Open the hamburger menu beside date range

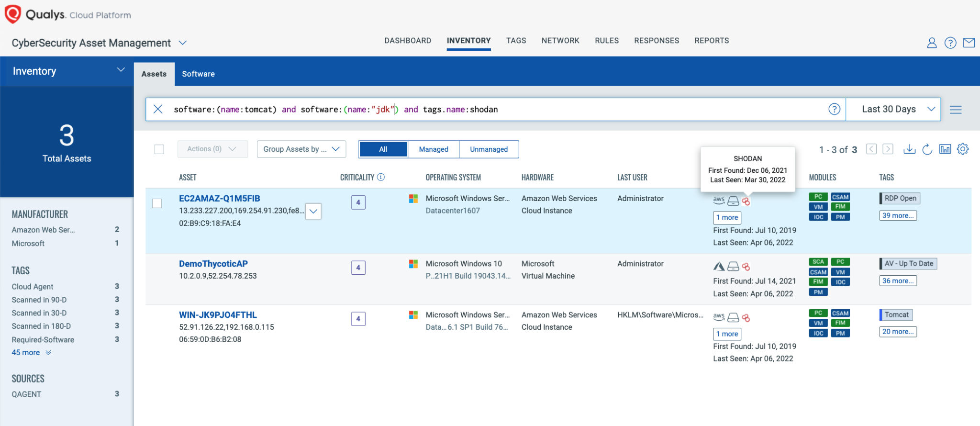coord(956,110)
